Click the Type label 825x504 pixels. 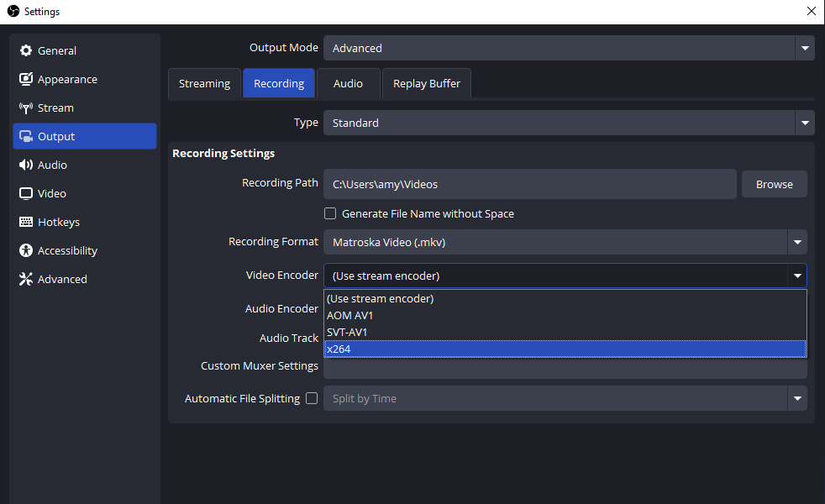point(306,122)
